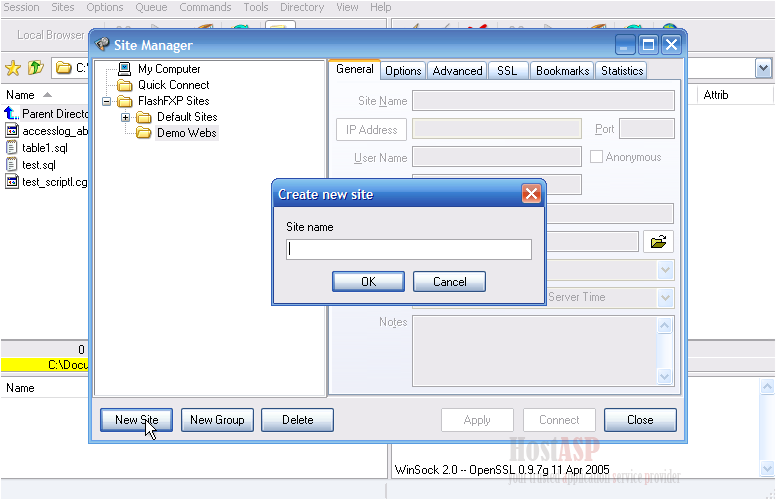
Task: Click Cancel in Create new site dialog
Action: coord(449,282)
